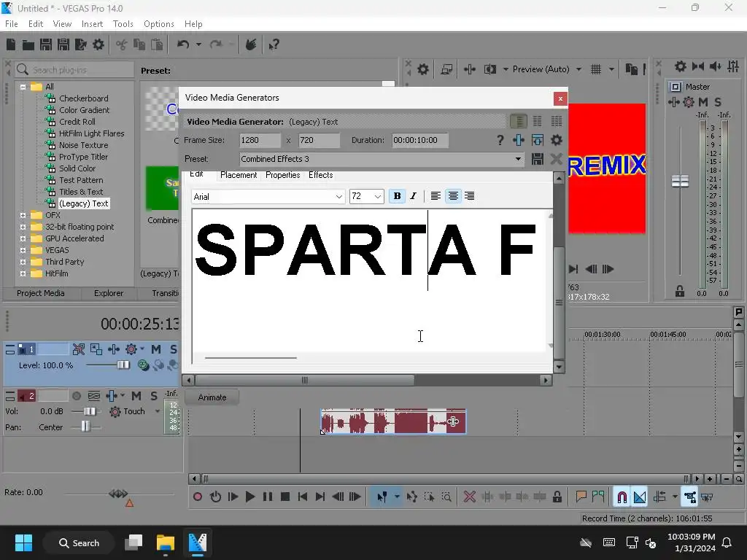This screenshot has height=560, width=747.
Task: Select ProType Titler generator
Action: click(83, 157)
